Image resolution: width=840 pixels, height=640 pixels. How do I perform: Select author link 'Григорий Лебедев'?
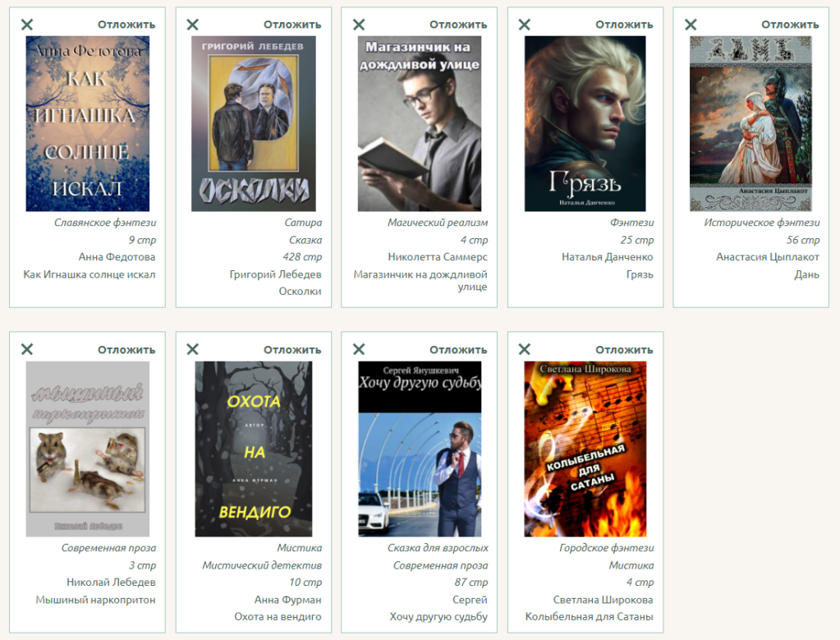pos(275,274)
